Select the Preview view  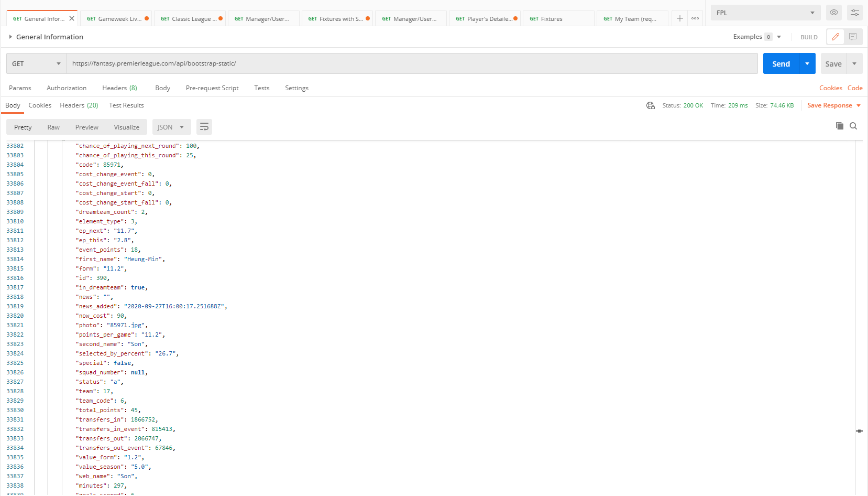tap(87, 127)
